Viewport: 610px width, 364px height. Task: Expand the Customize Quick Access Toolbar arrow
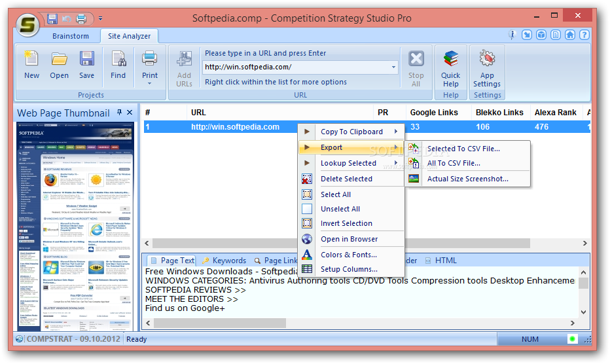click(x=100, y=18)
